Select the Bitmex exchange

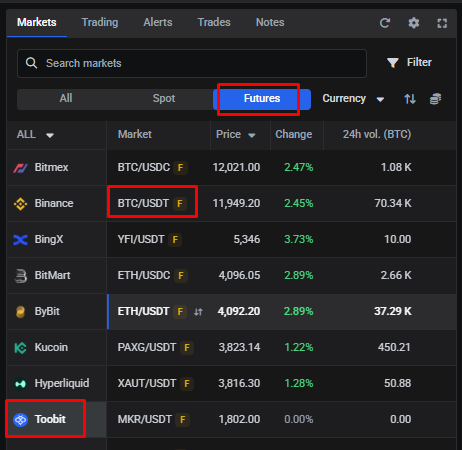point(56,167)
